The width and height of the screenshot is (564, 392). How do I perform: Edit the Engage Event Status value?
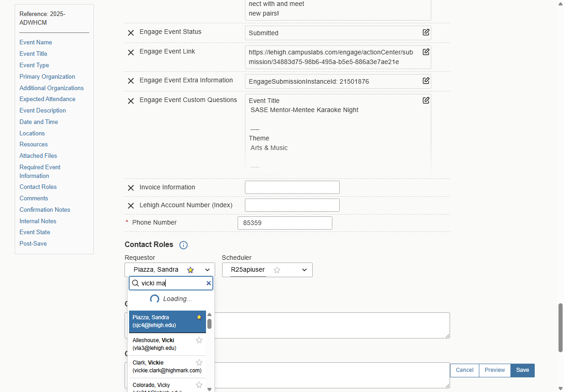click(x=426, y=32)
